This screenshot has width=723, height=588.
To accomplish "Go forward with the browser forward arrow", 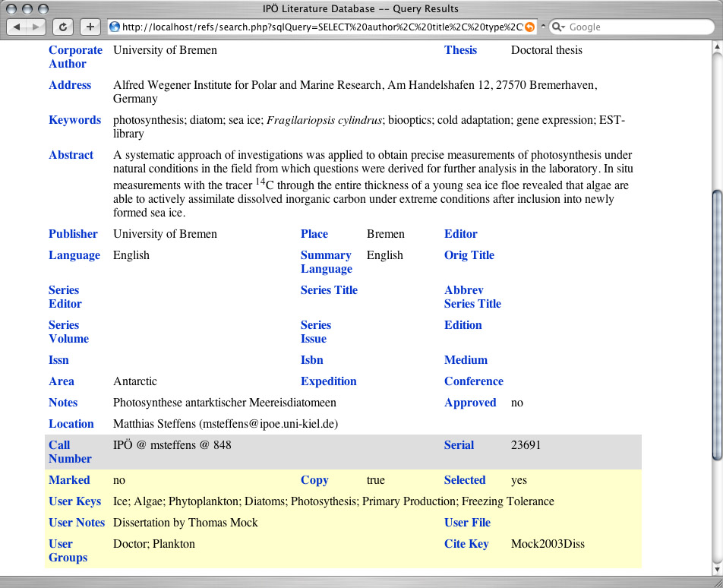I will (x=36, y=27).
